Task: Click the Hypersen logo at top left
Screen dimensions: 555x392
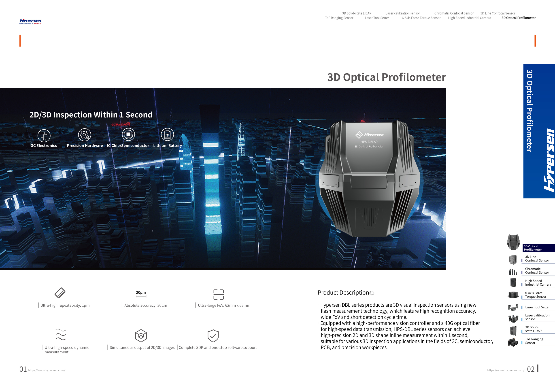Action: [x=30, y=21]
